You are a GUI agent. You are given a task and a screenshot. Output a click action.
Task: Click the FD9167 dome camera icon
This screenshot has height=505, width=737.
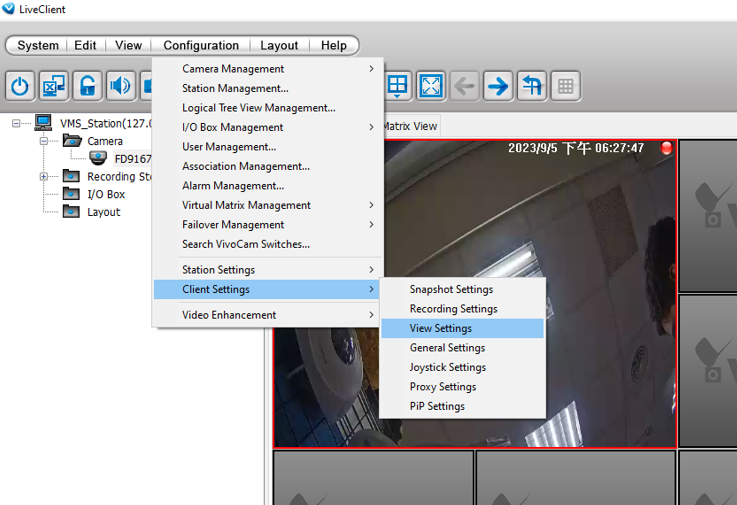tap(98, 158)
